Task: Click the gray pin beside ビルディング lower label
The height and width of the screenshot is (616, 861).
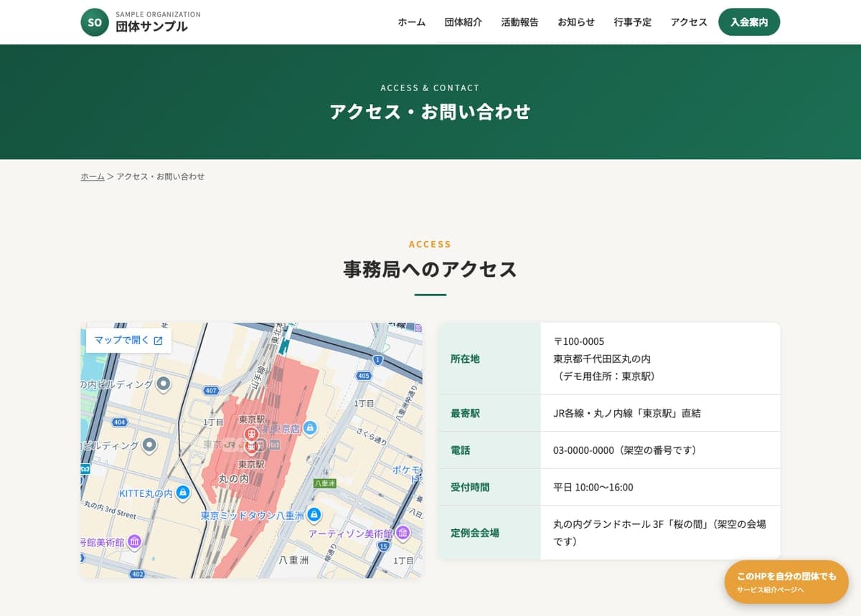Action: pos(149,445)
